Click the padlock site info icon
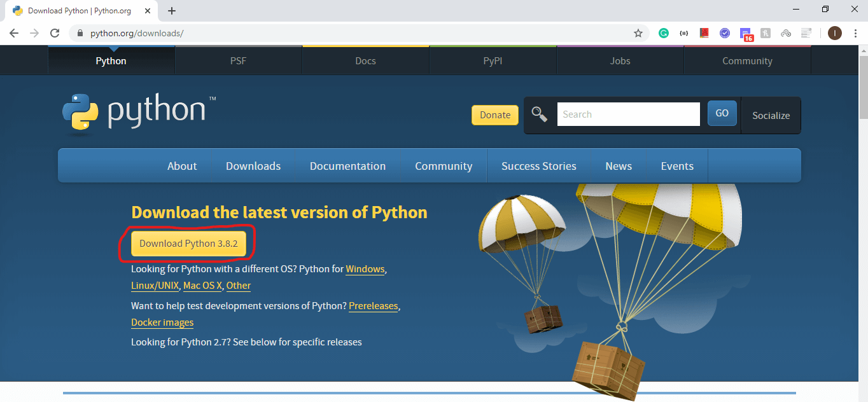 (x=80, y=33)
